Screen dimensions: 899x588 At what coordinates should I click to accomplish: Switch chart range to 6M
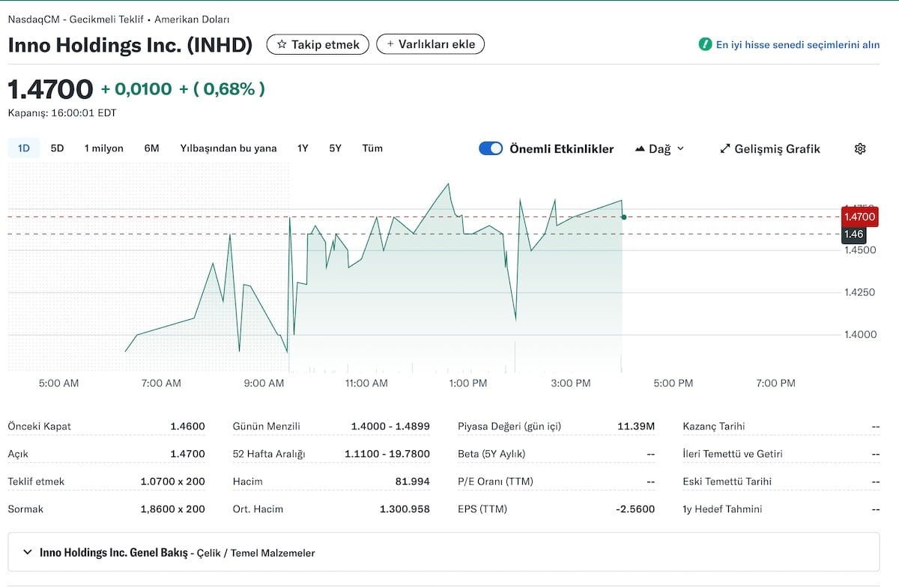point(152,148)
